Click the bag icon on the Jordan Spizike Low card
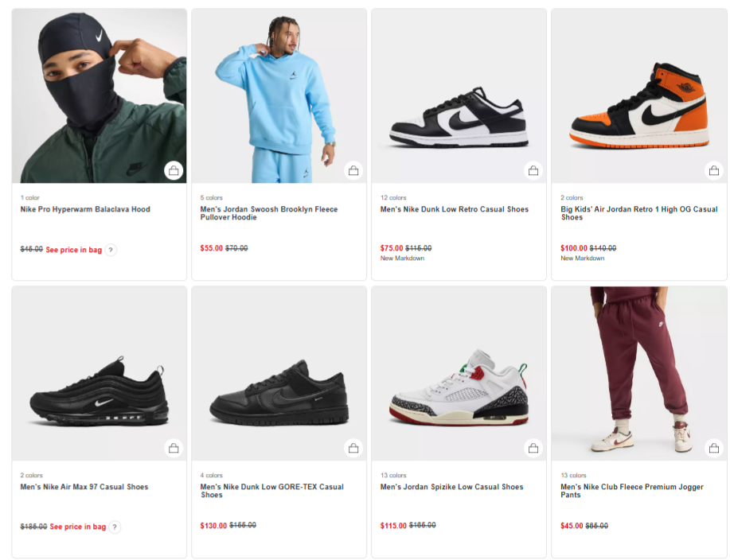The image size is (730, 560). pyautogui.click(x=533, y=448)
